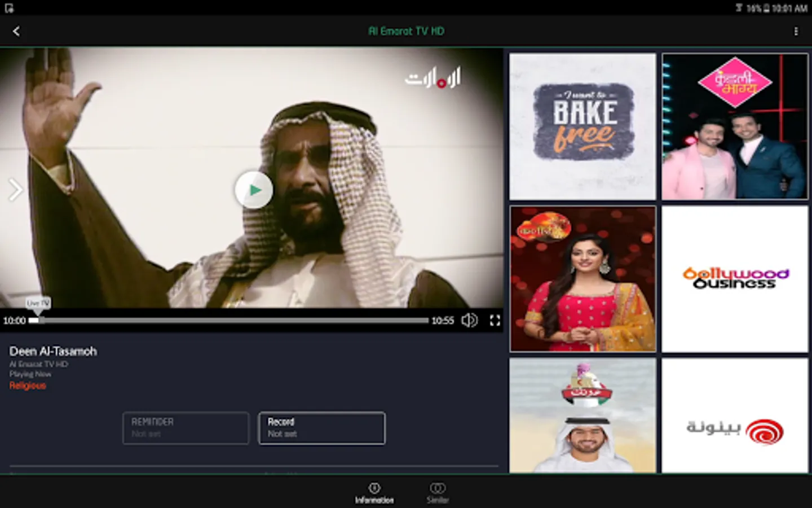Open the Baynounah channel thumbnail
Viewport: 812px width, 508px height.
735,415
